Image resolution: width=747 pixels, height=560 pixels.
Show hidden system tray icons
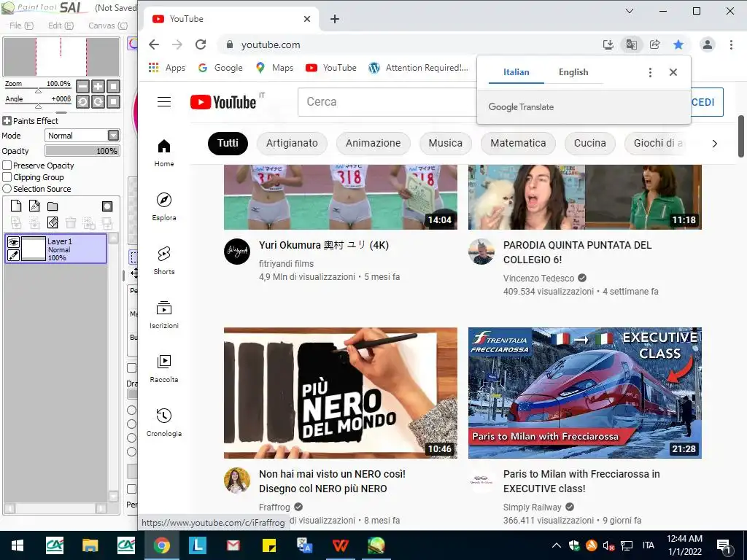click(x=556, y=545)
